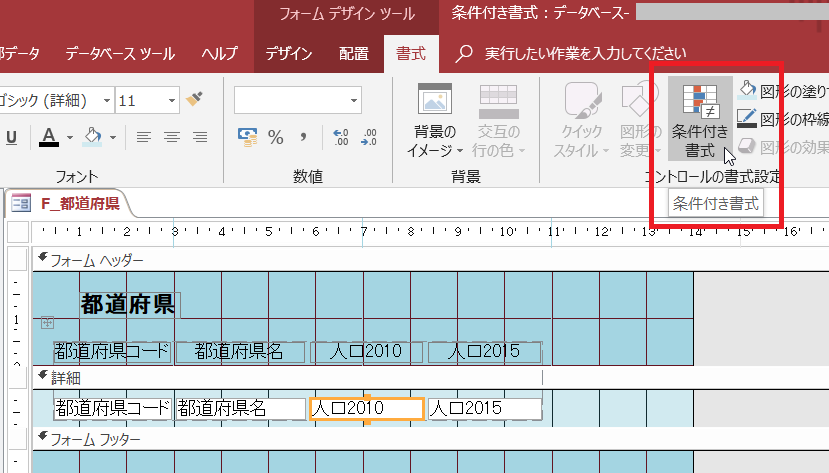Select the 都道府県コード header label

click(x=113, y=352)
